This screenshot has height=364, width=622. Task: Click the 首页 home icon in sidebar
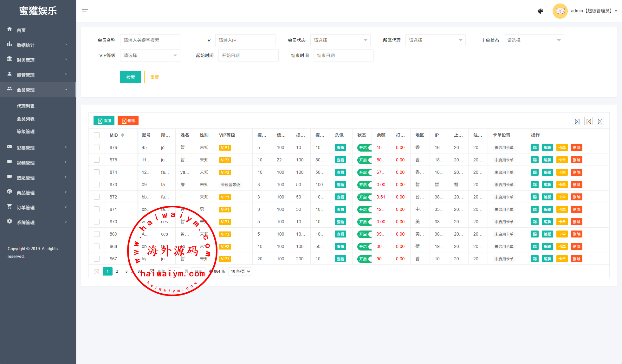[10, 29]
